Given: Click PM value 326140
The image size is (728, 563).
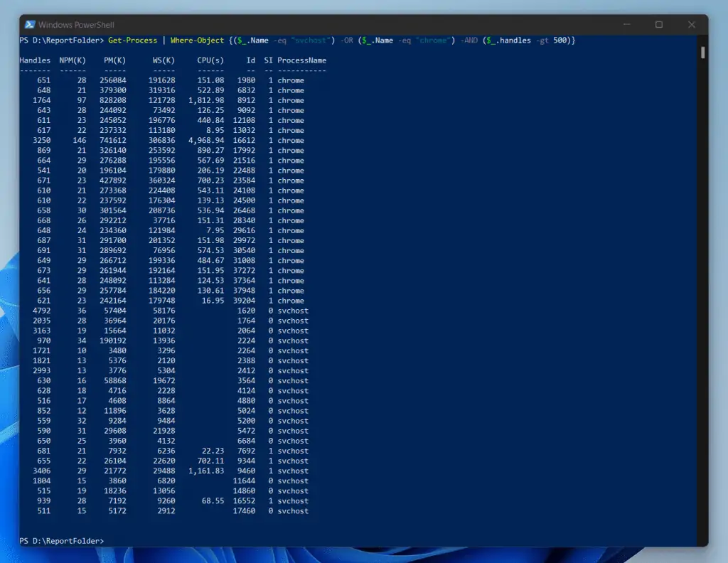Looking at the screenshot, I should [113, 151].
